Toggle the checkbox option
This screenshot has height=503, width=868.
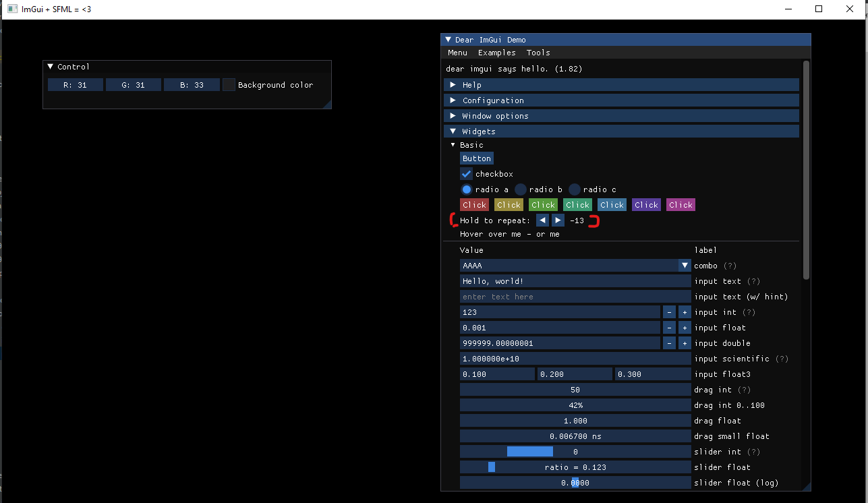[467, 174]
